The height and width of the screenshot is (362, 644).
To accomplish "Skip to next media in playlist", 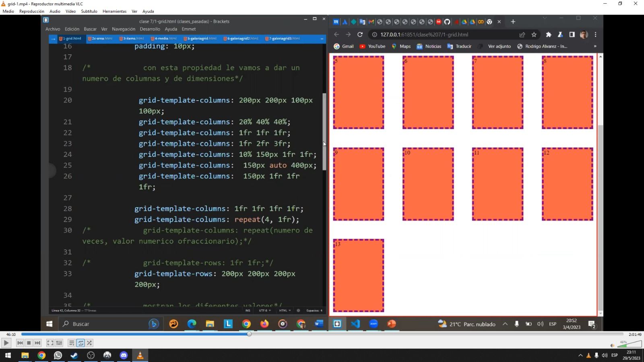I will tap(37, 343).
